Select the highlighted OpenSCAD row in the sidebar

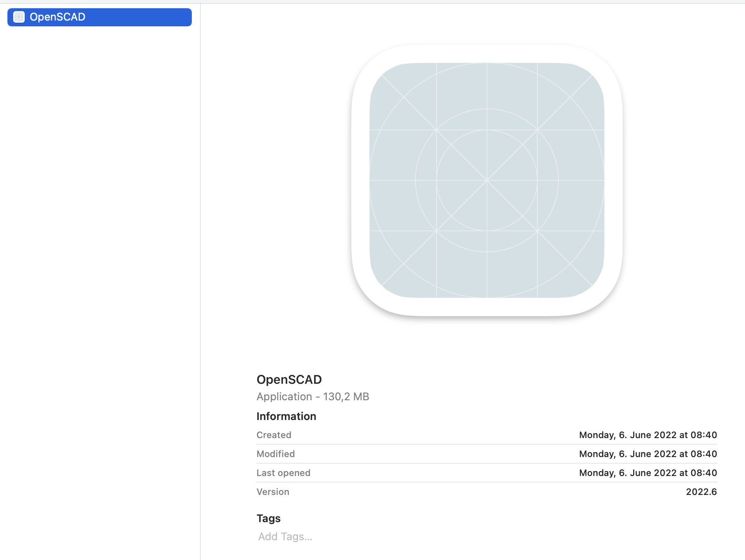pyautogui.click(x=99, y=17)
